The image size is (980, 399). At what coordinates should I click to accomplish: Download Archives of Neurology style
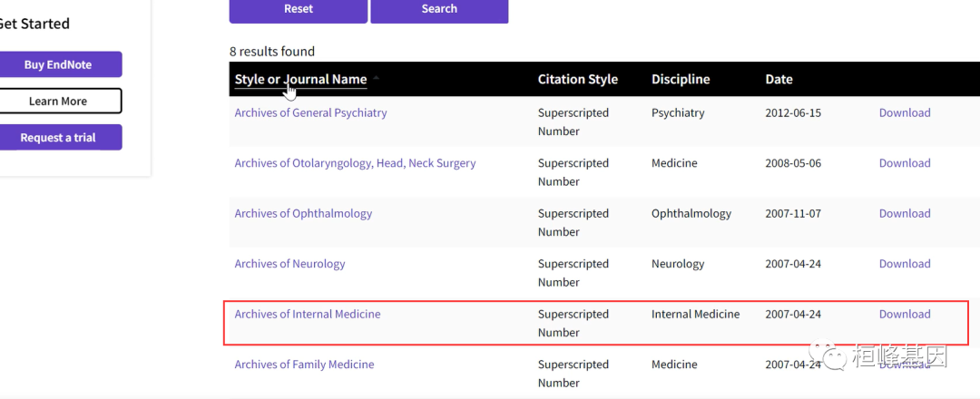pyautogui.click(x=905, y=264)
